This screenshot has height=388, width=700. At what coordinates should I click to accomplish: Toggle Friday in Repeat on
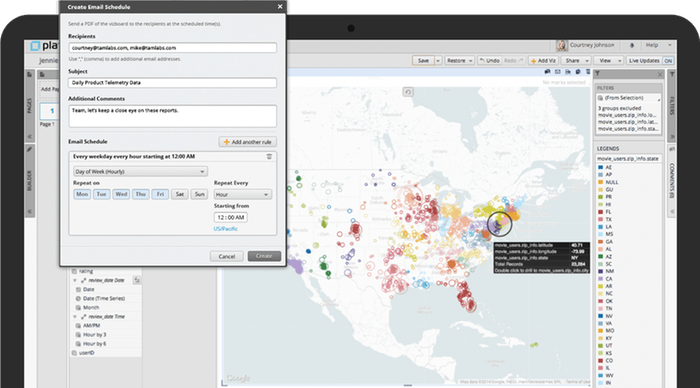coord(160,194)
